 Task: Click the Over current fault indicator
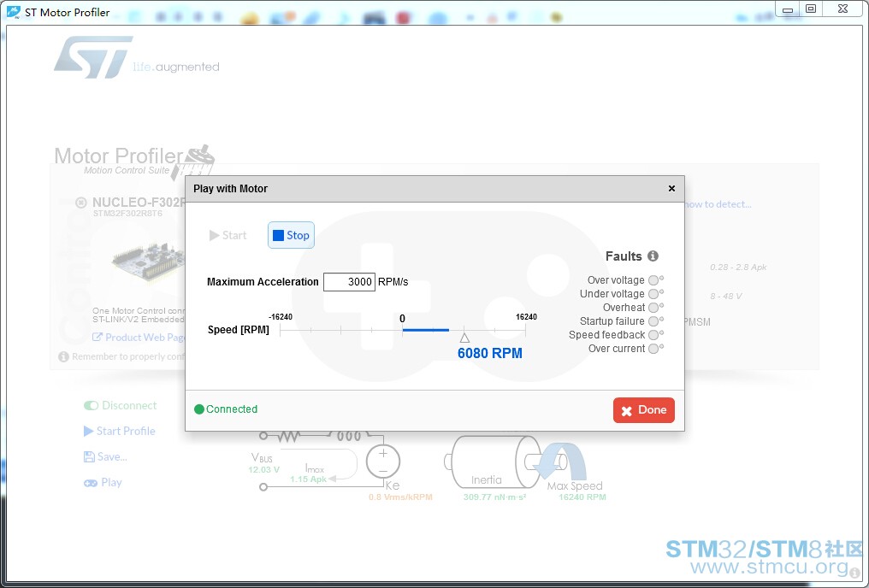point(653,349)
